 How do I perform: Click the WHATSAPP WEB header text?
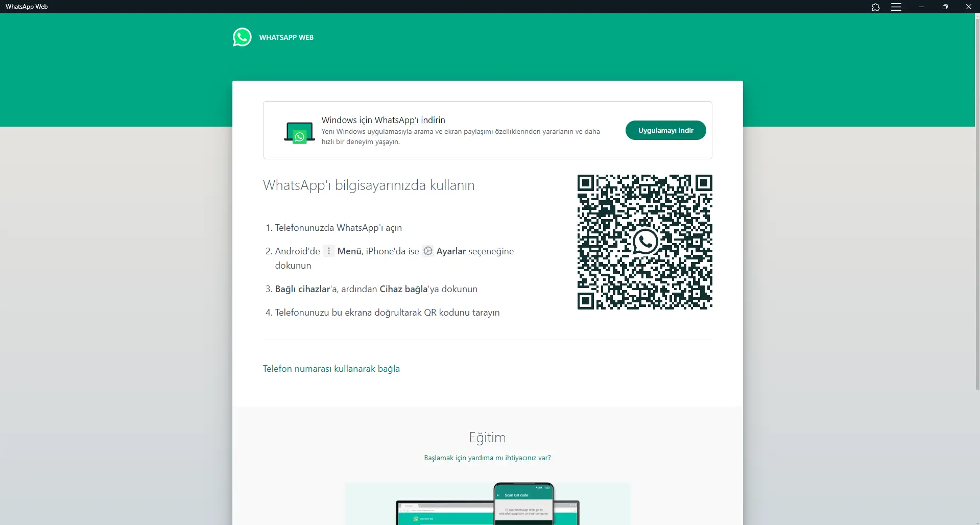tap(286, 37)
